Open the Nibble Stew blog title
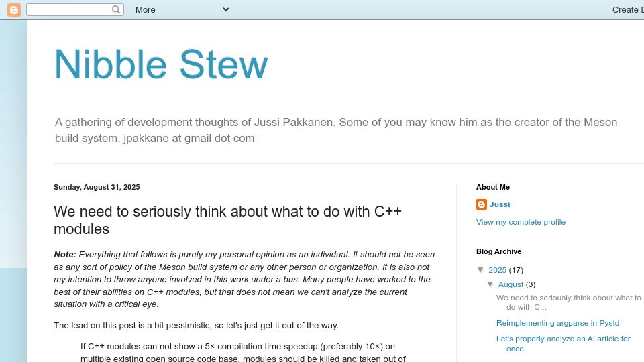Screen dimensions: 644x362 (161, 64)
